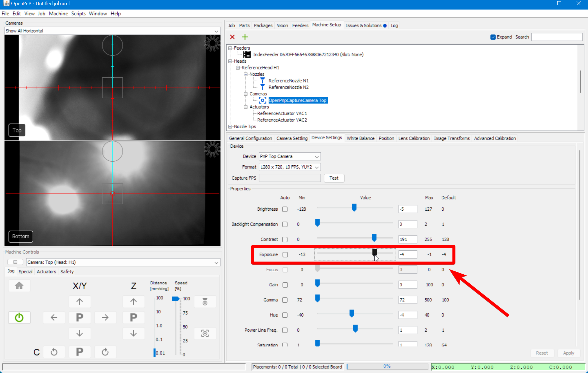Viewport: 588px width, 373px height.
Task: Click the green plus add icon
Action: pyautogui.click(x=245, y=37)
